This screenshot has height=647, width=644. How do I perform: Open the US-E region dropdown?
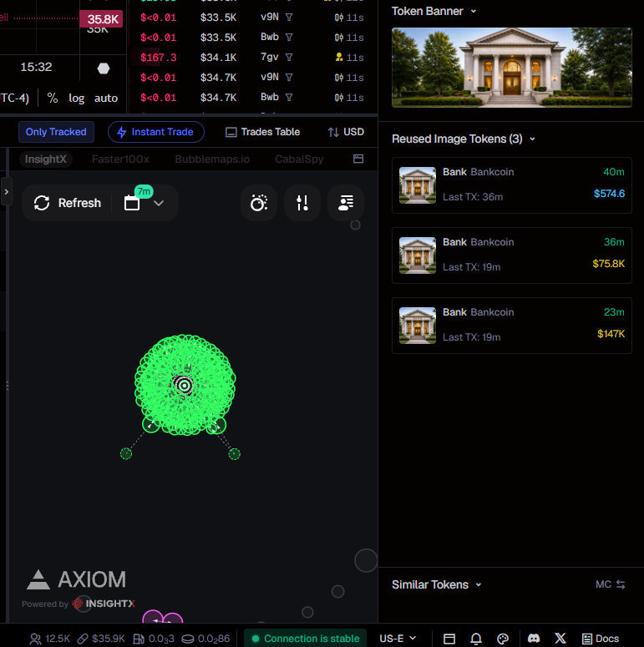coord(398,639)
